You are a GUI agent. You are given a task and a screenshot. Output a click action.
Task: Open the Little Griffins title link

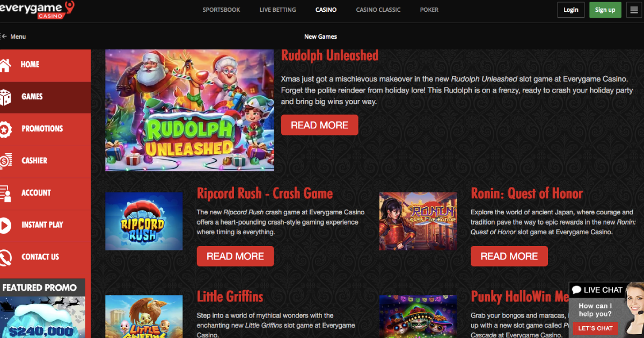coord(230,296)
